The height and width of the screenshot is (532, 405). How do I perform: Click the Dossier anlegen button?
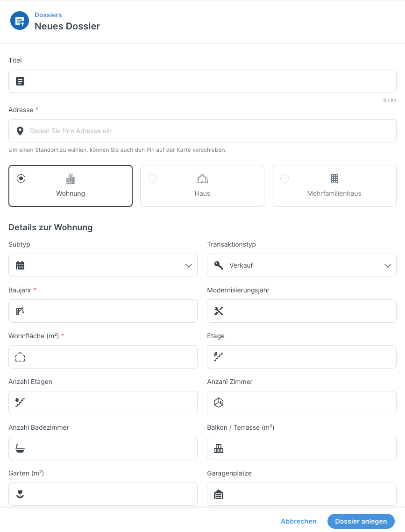361,521
